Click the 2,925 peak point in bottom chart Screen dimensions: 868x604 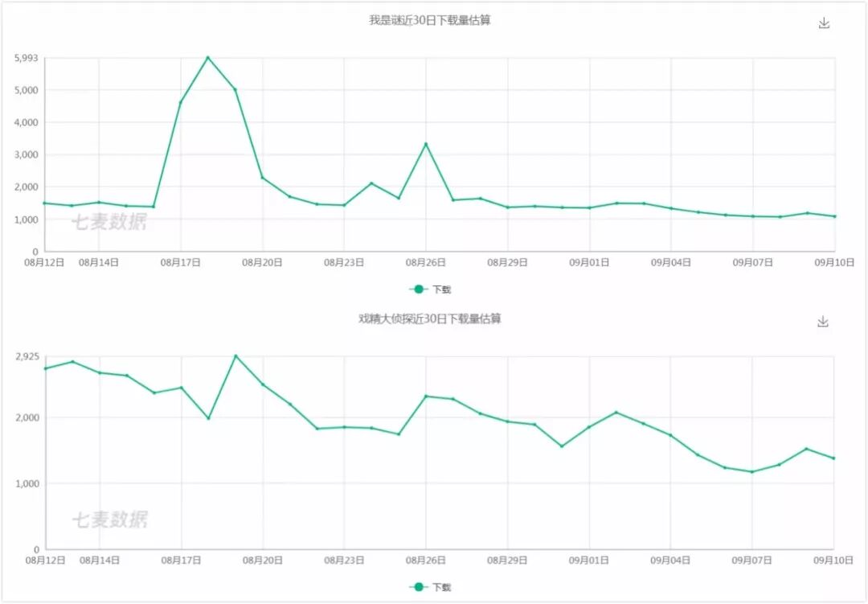(235, 355)
